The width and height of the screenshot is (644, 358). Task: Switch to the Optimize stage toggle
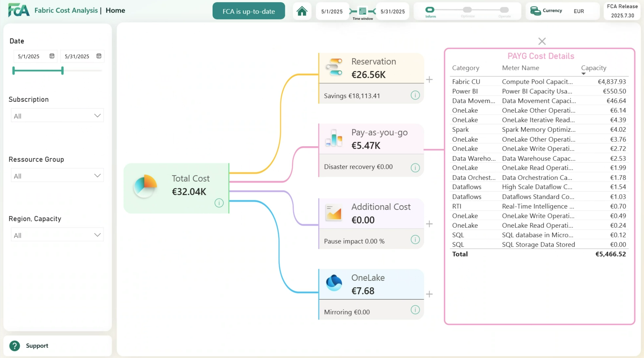point(467,10)
